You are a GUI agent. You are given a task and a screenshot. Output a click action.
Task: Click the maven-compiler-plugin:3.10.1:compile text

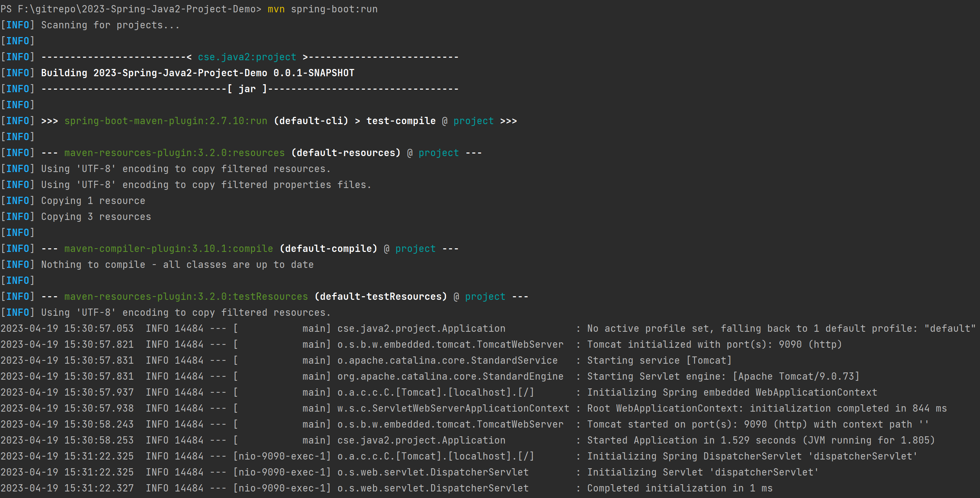[x=168, y=249]
